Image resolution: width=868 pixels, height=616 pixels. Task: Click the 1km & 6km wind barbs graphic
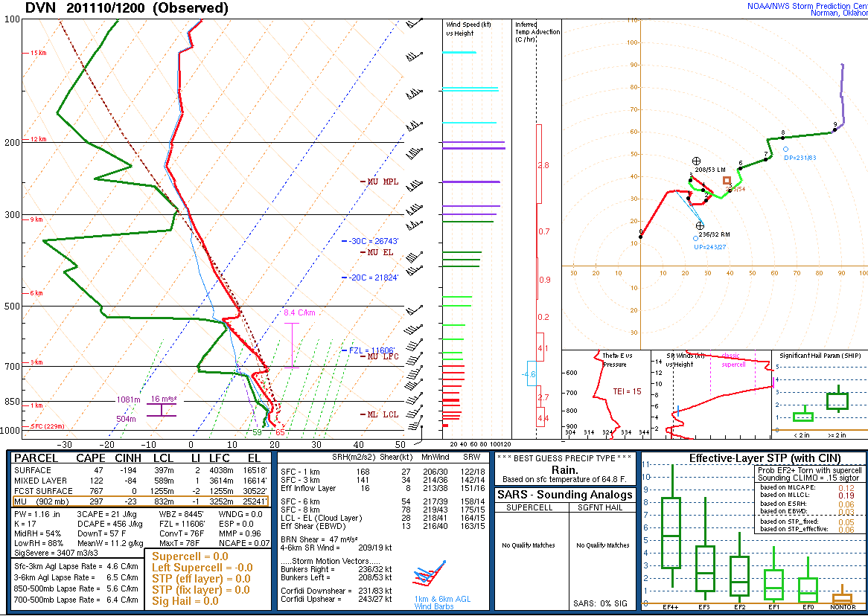click(430, 574)
